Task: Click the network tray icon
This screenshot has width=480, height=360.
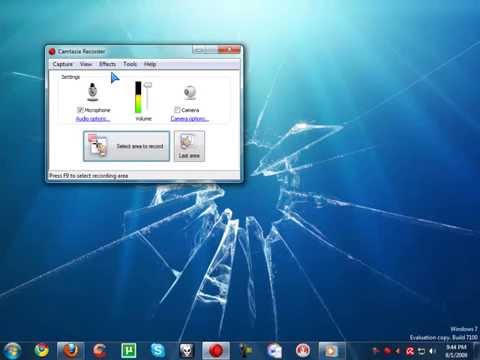Action: click(422, 351)
